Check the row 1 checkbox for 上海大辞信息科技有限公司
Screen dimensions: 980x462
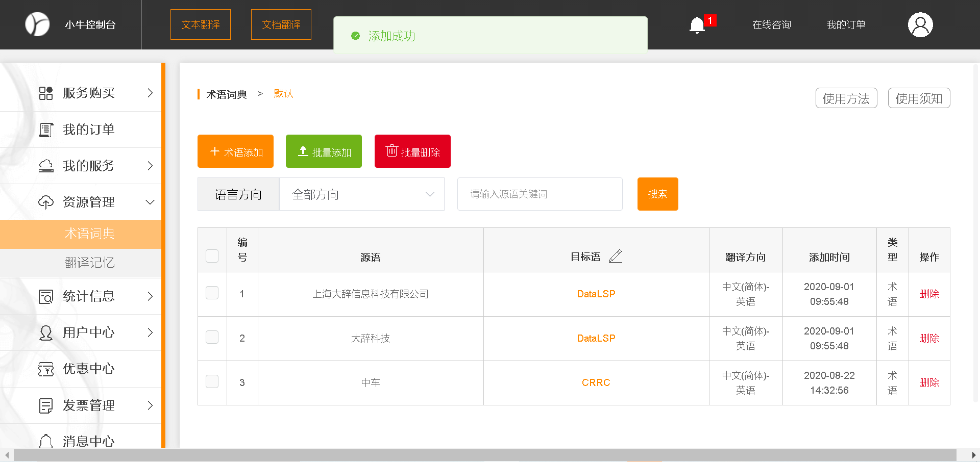coord(212,293)
